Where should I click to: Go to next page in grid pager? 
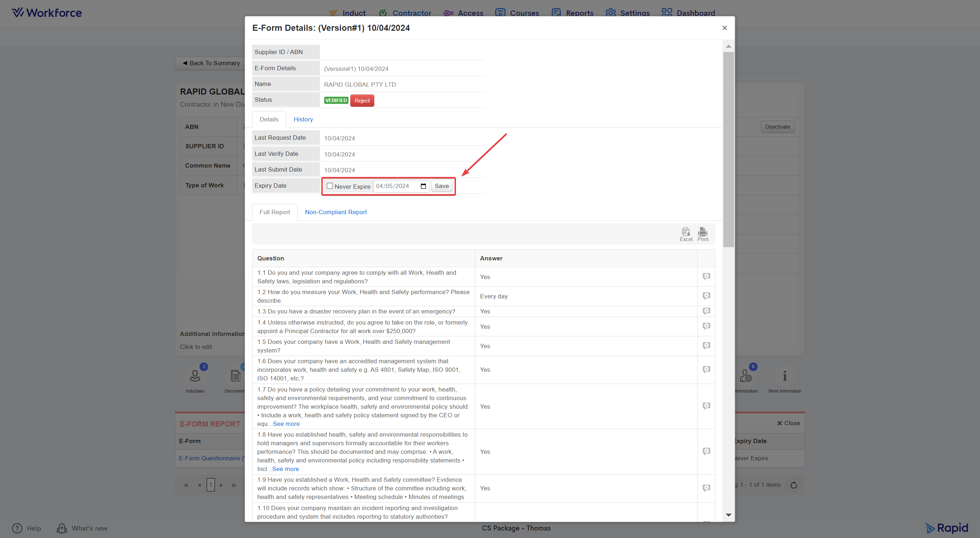coord(221,485)
